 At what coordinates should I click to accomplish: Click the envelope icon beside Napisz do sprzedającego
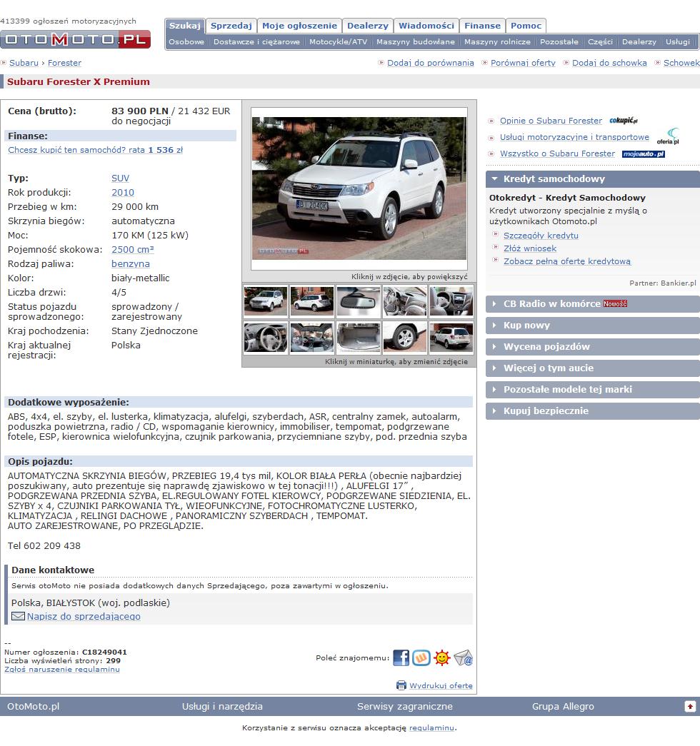pos(18,616)
